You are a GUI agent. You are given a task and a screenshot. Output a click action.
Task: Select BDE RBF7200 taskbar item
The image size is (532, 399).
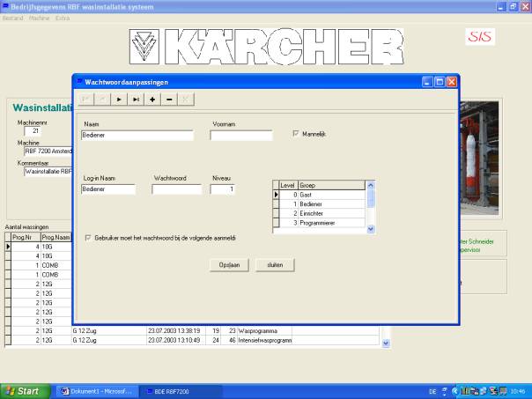(181, 391)
